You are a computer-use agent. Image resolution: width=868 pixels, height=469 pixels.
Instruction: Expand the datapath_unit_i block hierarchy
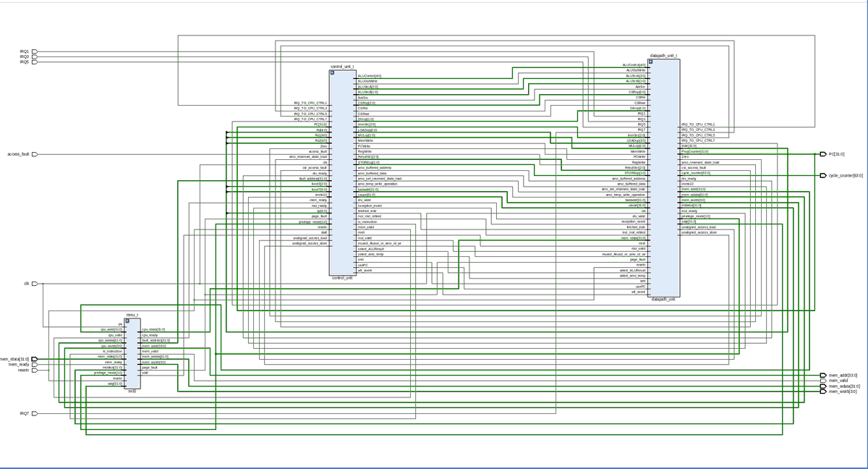(650, 62)
